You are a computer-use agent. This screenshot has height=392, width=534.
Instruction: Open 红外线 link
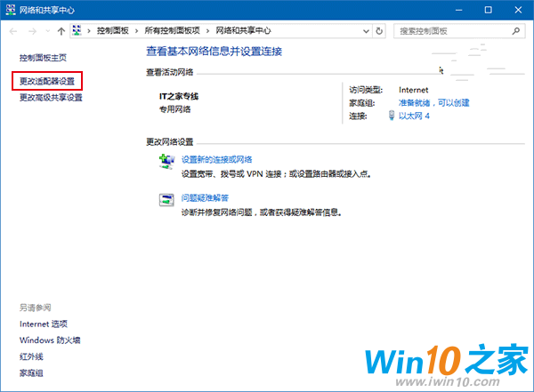click(31, 356)
